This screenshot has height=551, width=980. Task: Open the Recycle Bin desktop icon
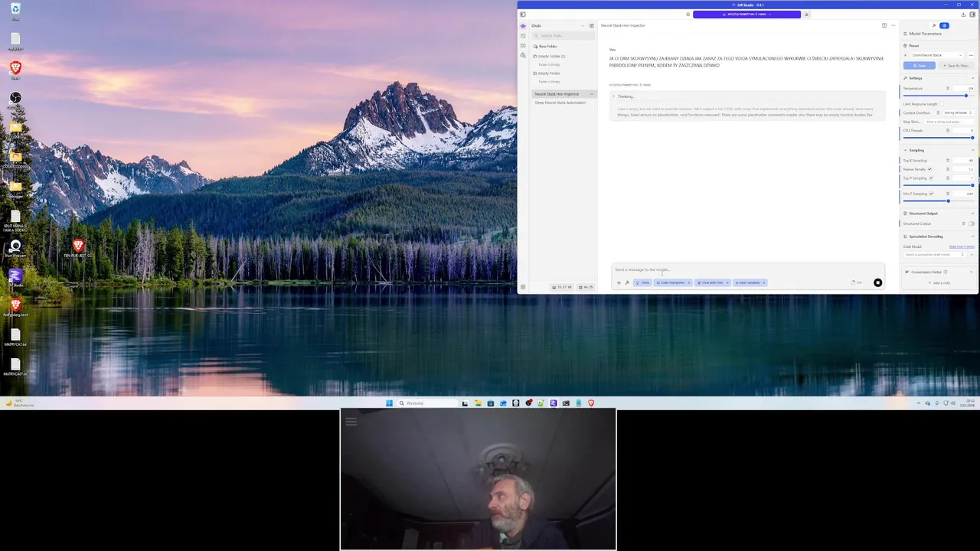click(15, 8)
